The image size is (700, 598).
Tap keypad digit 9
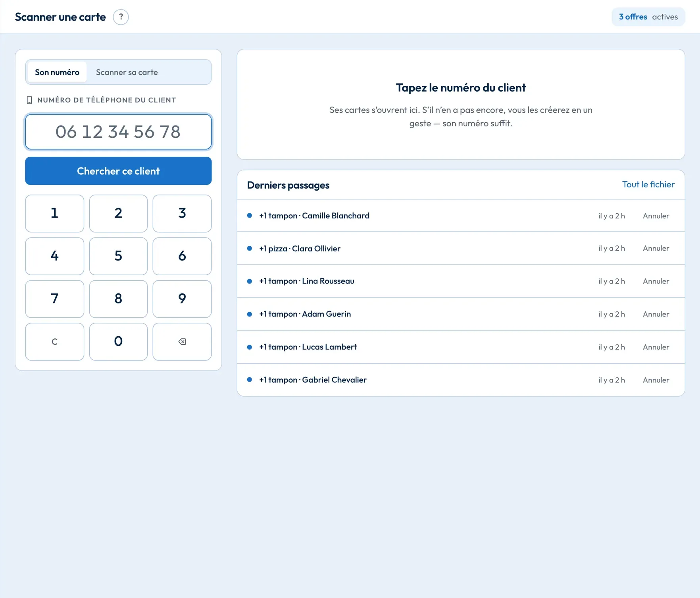click(182, 299)
